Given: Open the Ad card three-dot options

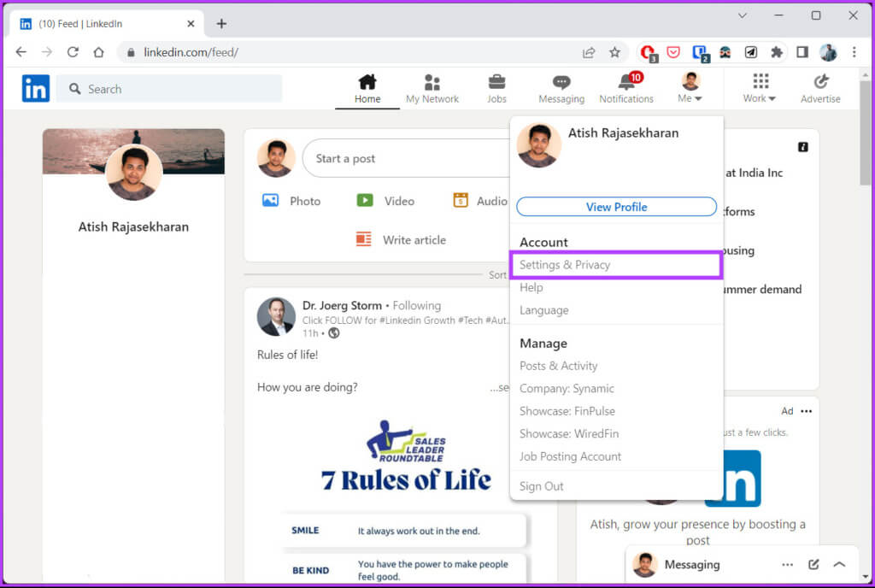Looking at the screenshot, I should point(807,411).
